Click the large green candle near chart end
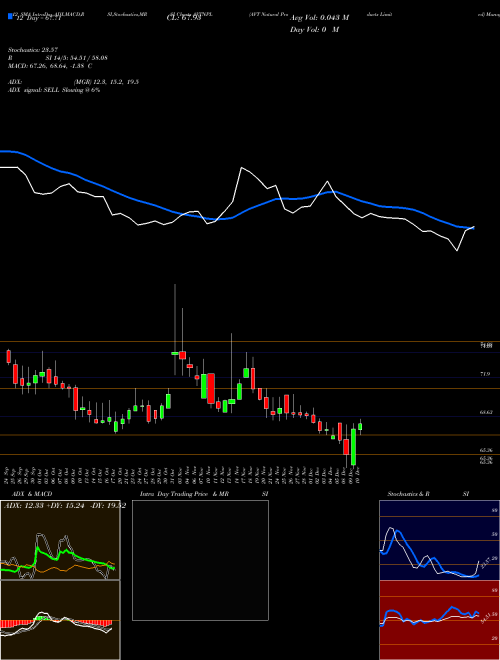This screenshot has height=660, width=500. 353,447
